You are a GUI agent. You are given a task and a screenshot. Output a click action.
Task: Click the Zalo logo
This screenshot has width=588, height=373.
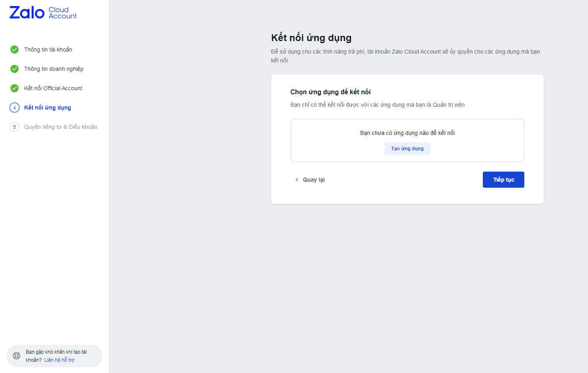tap(27, 13)
